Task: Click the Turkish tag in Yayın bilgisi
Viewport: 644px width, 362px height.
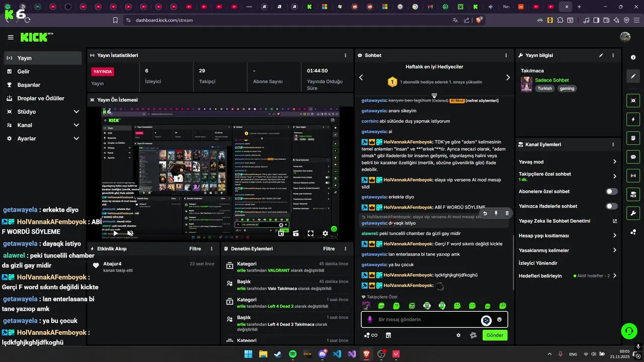Action: [545, 88]
